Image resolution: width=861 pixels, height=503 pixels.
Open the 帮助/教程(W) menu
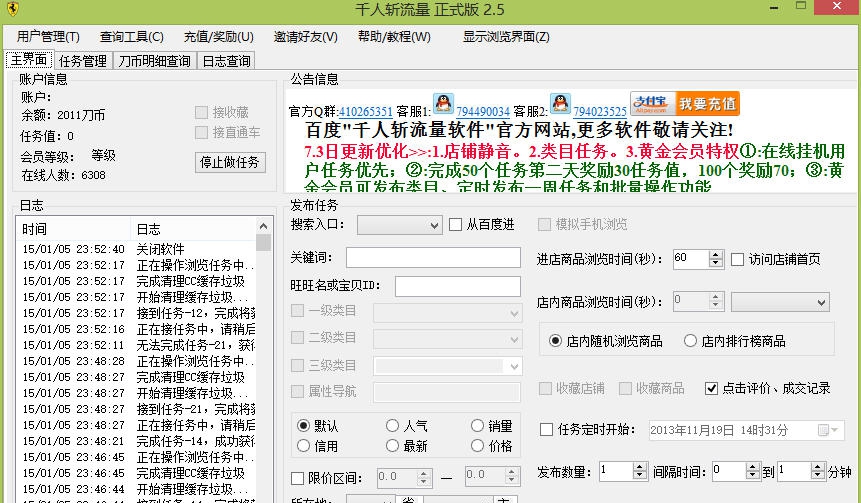point(394,37)
